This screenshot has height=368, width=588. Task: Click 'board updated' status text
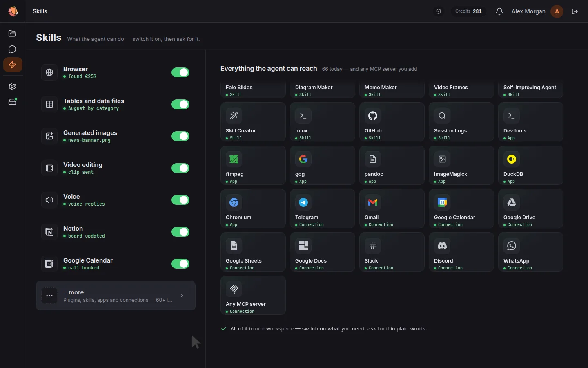click(x=86, y=236)
